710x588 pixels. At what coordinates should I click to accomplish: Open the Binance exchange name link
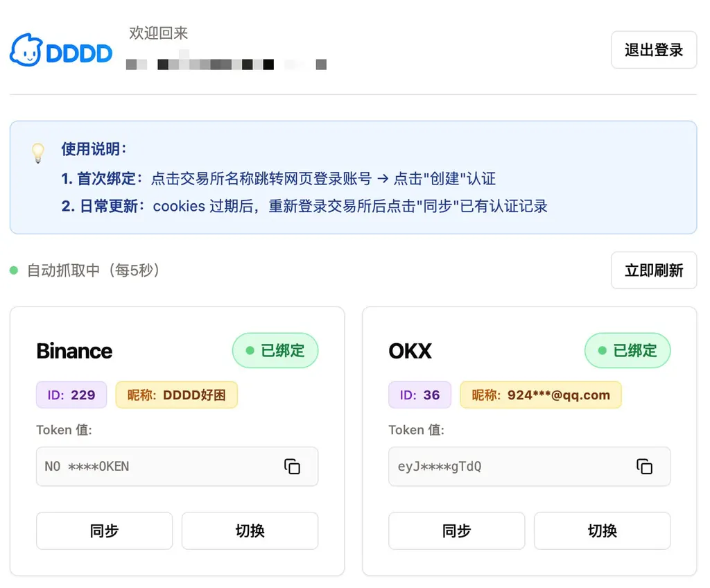pos(74,351)
